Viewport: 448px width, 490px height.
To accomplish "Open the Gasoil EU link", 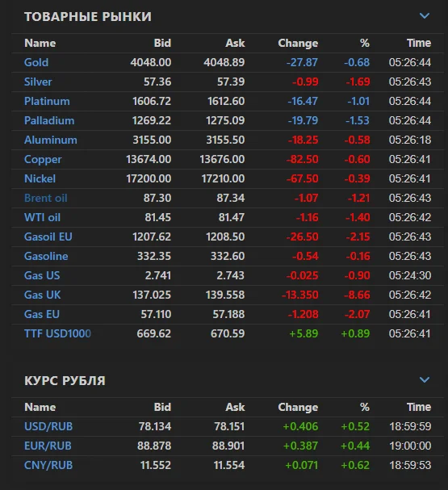I will [48, 237].
